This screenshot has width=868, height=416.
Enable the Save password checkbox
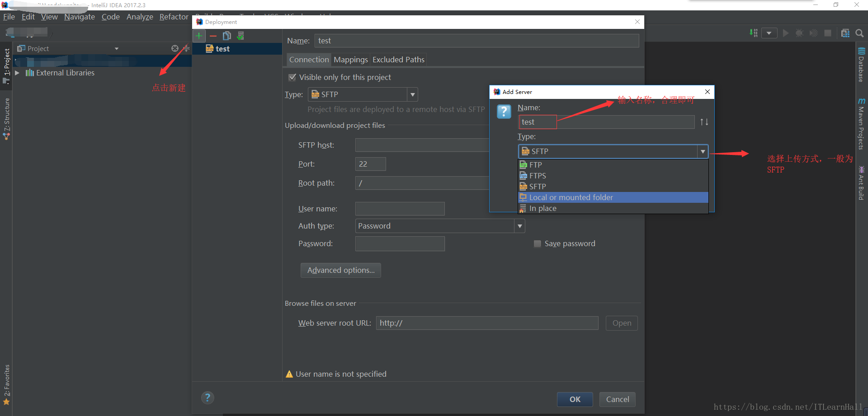(x=538, y=244)
